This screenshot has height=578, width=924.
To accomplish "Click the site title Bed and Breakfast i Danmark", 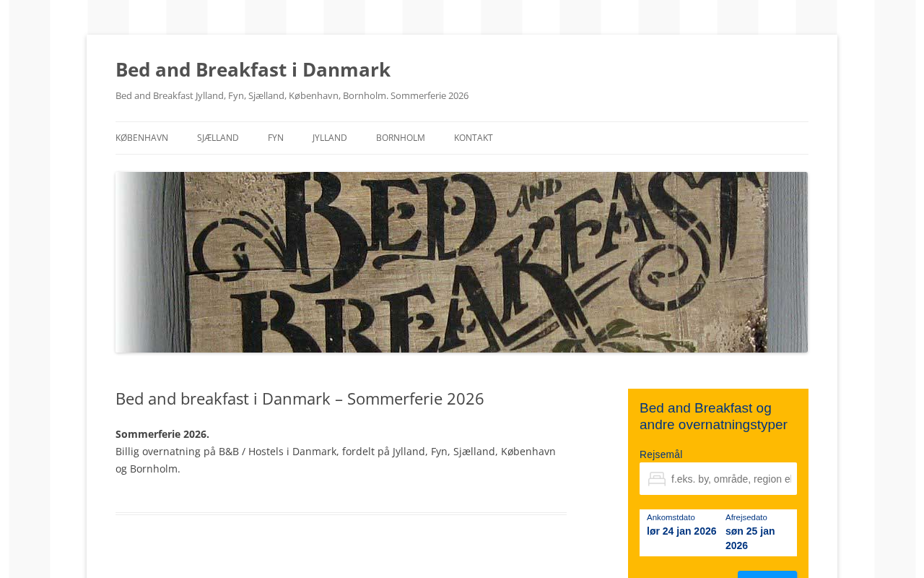I will [253, 69].
